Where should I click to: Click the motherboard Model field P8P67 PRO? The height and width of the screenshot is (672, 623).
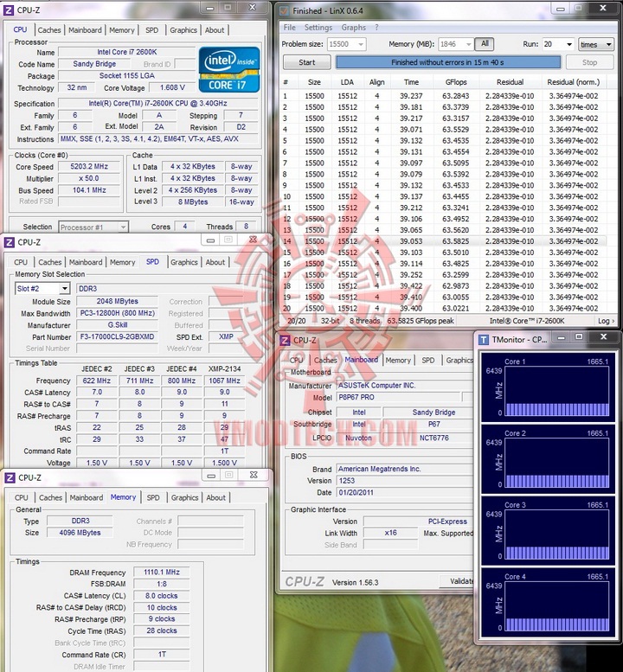click(400, 397)
